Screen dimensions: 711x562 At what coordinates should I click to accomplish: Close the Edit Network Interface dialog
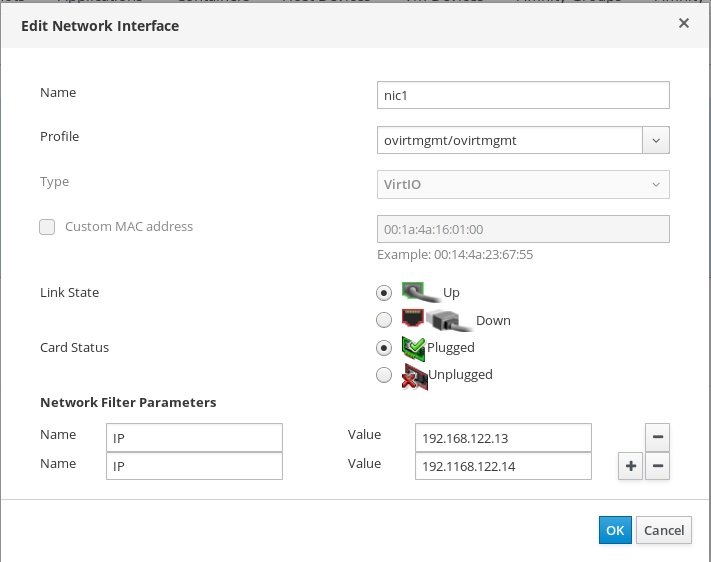coord(684,23)
